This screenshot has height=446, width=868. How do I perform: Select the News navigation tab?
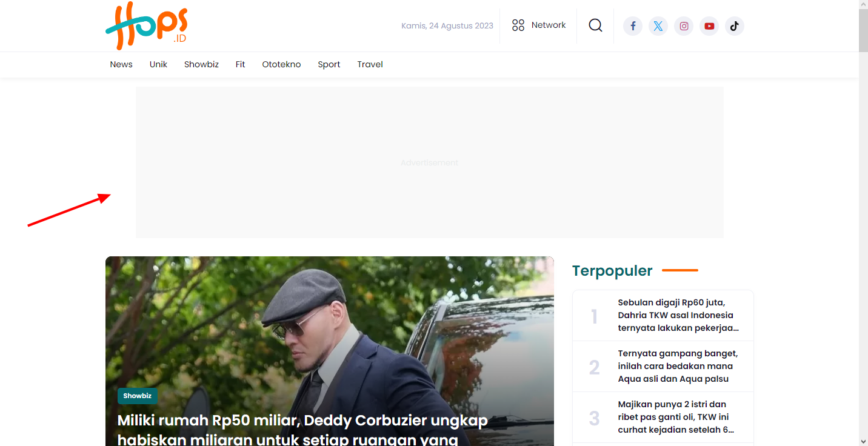pos(121,64)
